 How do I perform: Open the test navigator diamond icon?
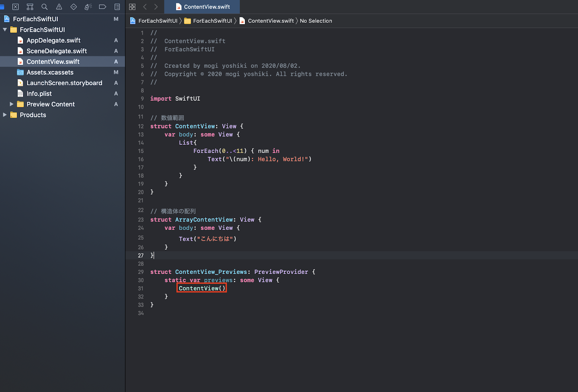click(73, 6)
